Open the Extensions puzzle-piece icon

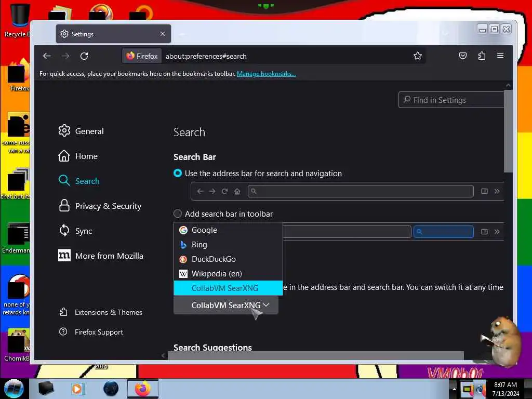tap(482, 56)
